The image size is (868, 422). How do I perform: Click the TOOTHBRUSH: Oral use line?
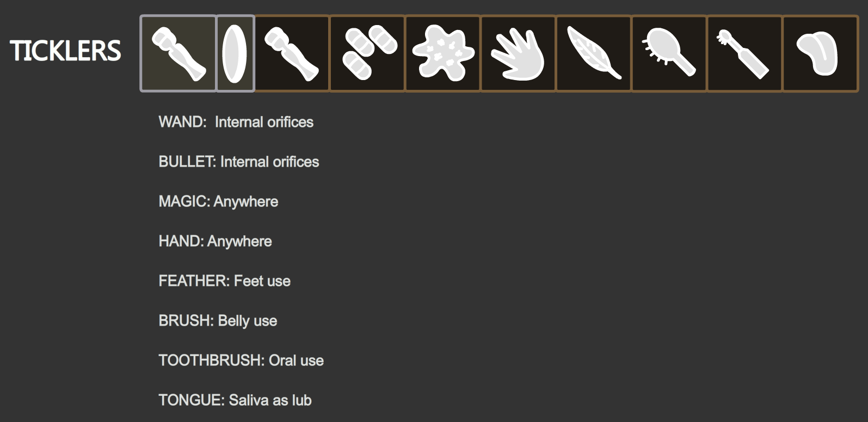[x=241, y=360]
